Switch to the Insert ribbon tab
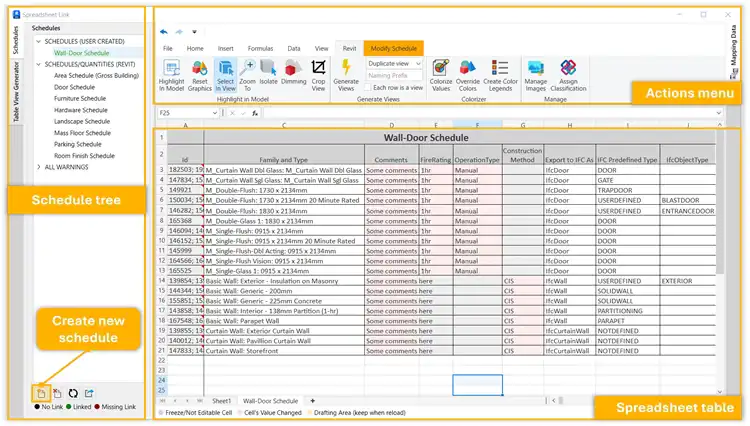750x426 pixels. (x=226, y=48)
